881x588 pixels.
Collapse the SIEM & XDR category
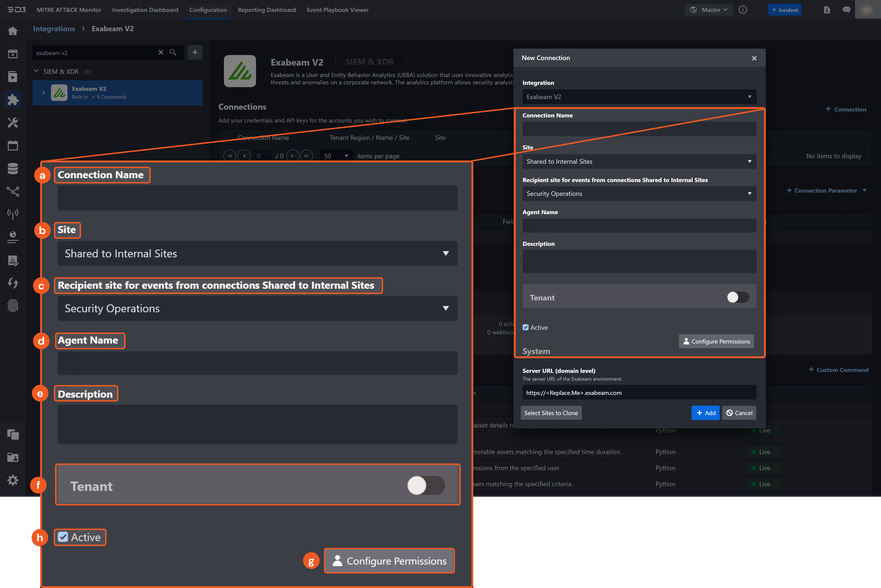(x=36, y=71)
